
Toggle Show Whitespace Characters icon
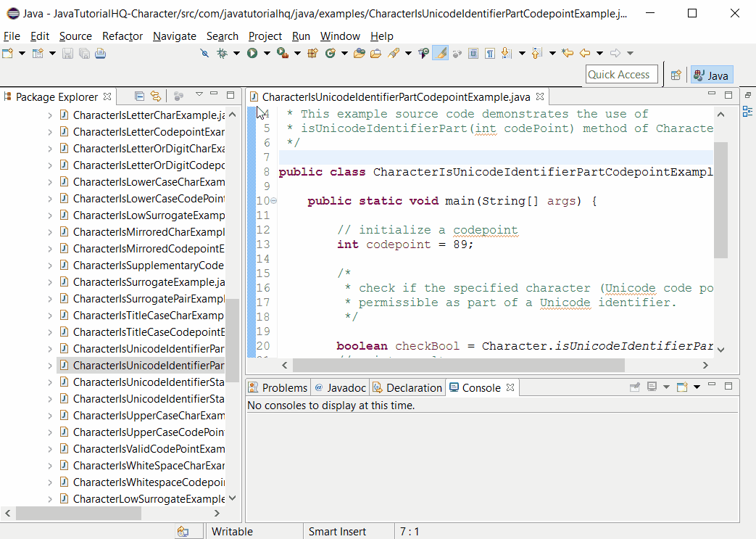(x=489, y=54)
